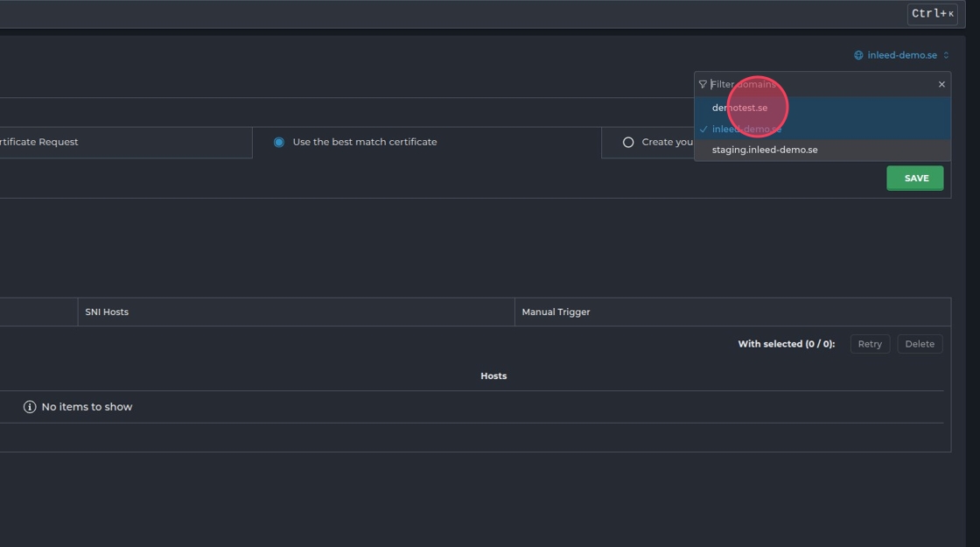Choose the Certificate Request option
This screenshot has height=547, width=980.
[x=39, y=142]
